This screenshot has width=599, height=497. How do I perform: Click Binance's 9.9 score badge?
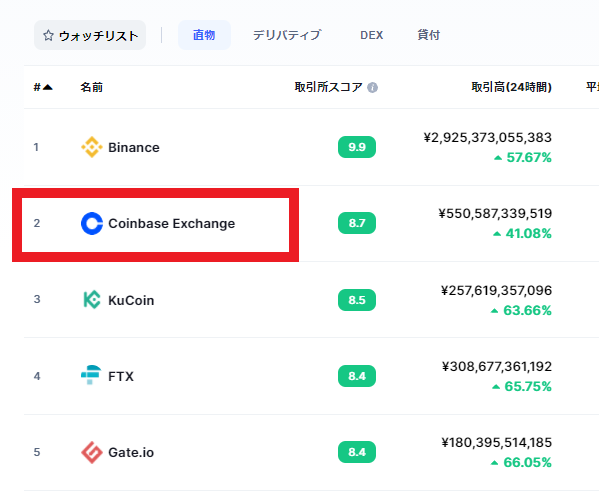(x=357, y=147)
